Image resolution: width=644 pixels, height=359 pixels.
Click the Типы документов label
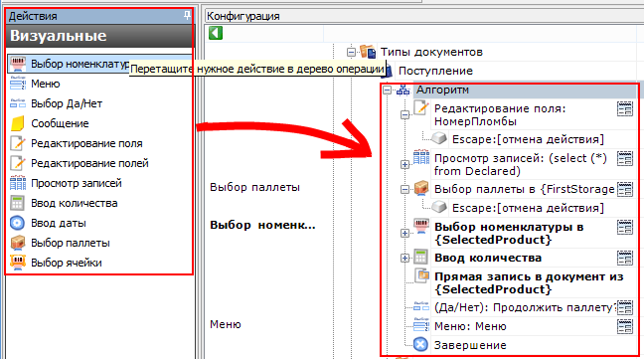431,52
